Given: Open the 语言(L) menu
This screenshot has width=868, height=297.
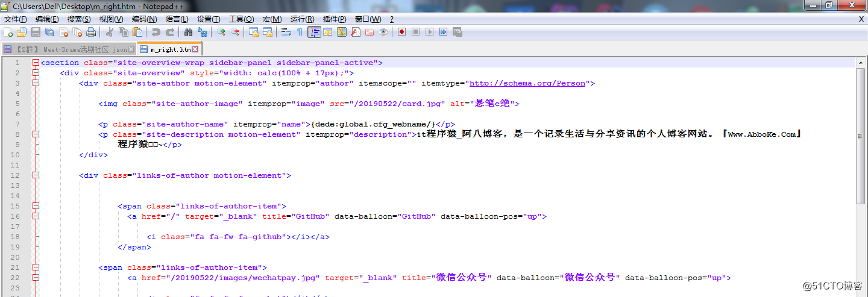Looking at the screenshot, I should click(177, 19).
